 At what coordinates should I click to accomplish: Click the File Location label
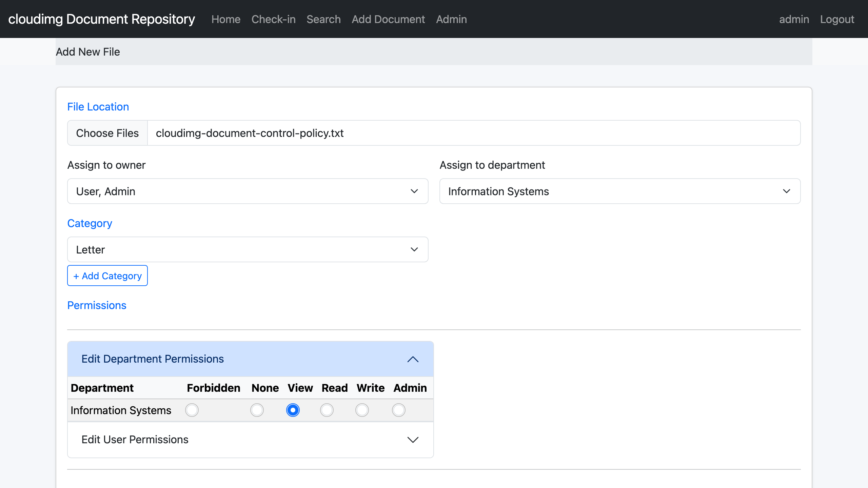[x=98, y=107]
